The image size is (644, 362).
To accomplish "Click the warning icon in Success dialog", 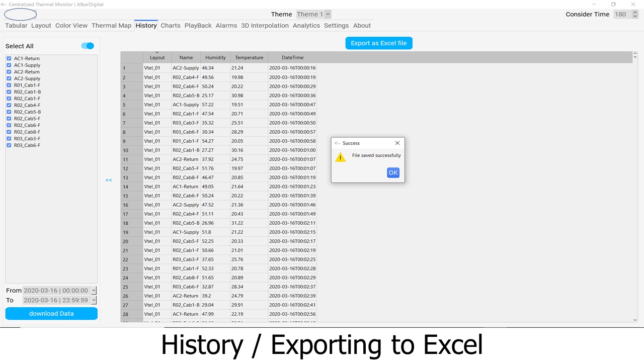I will click(x=341, y=157).
